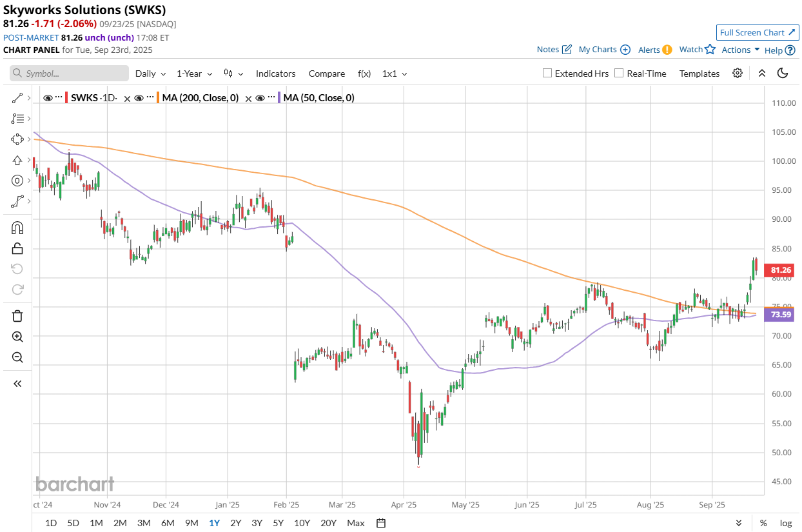Select the trend line drawing tool

17,98
